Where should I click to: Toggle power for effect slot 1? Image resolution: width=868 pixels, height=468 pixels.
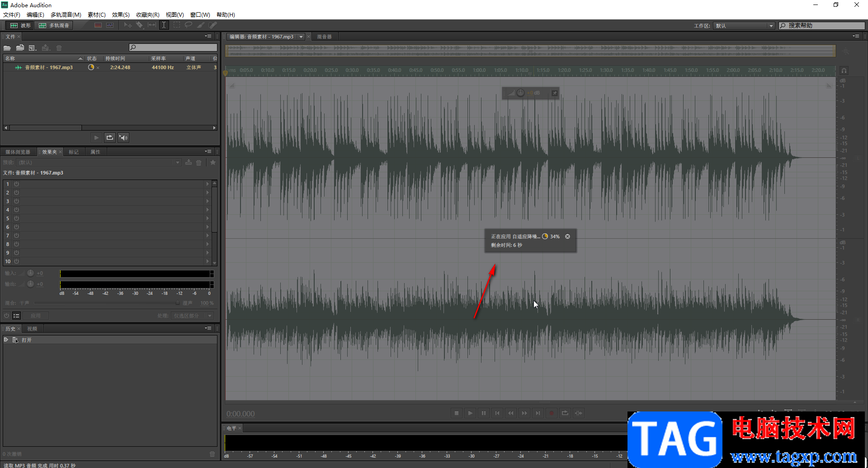coord(16,184)
